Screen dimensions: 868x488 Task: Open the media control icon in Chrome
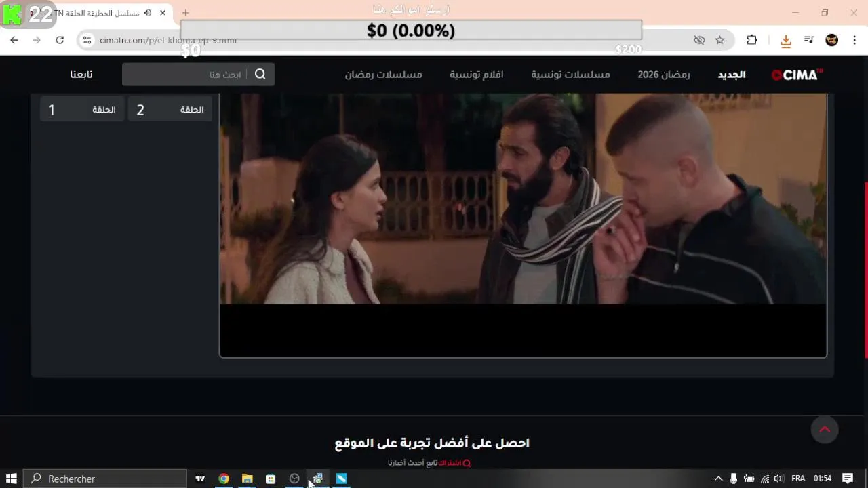809,40
